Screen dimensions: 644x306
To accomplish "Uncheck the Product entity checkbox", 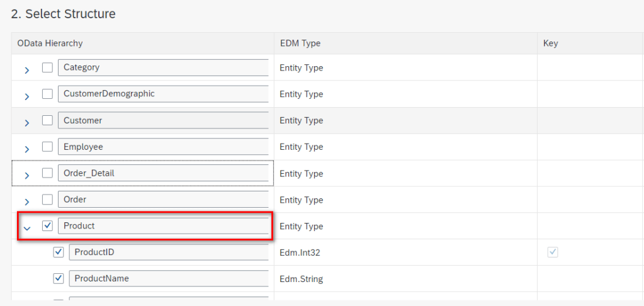I will tap(47, 226).
